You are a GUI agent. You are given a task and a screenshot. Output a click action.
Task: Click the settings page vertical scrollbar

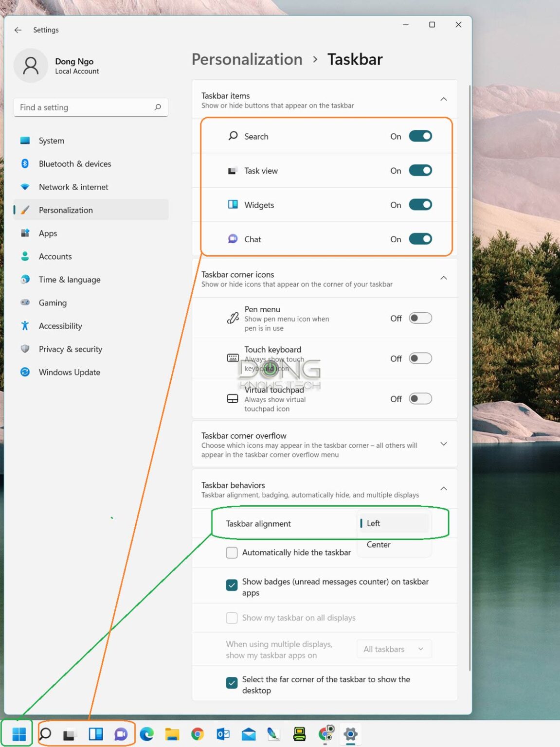pyautogui.click(x=470, y=340)
